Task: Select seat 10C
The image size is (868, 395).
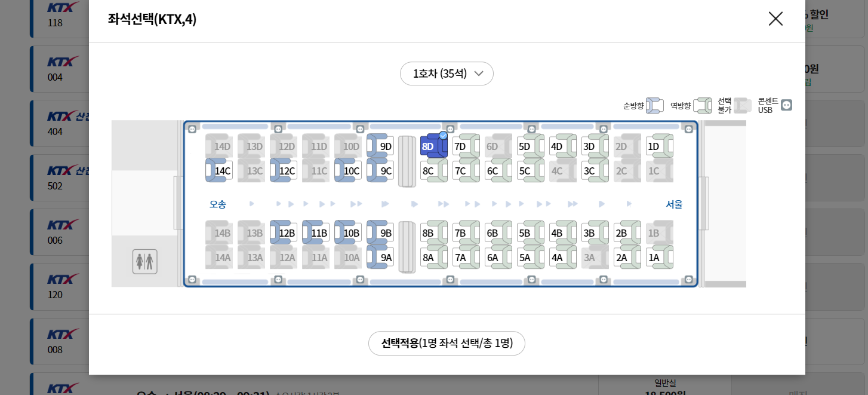Action: (348, 171)
